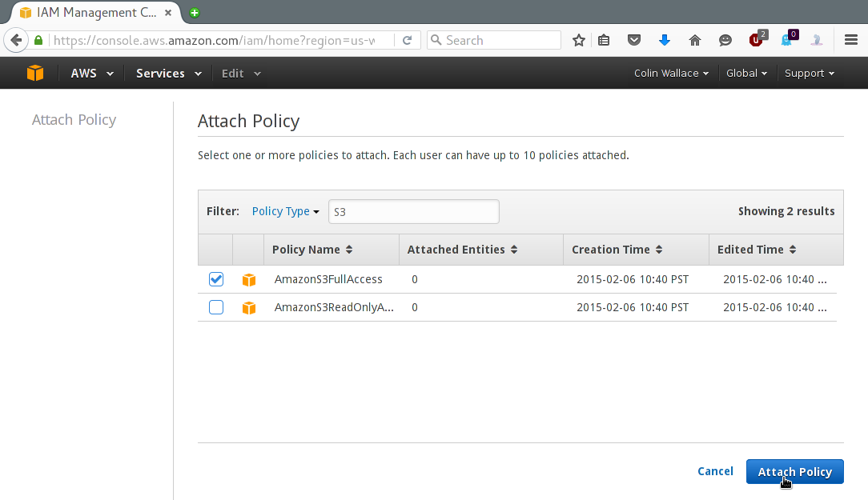Click the profile avatar extension icon

point(817,40)
